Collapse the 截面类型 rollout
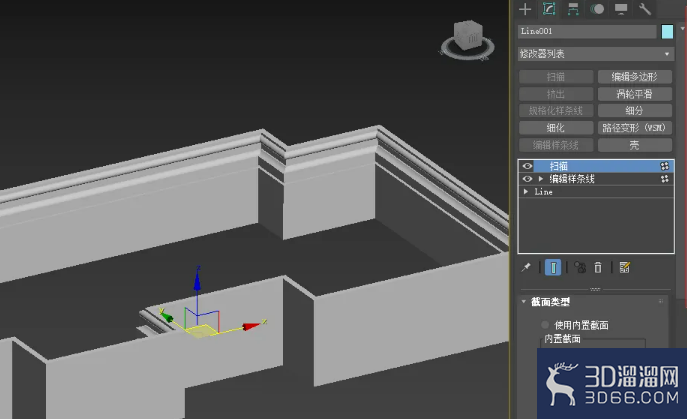Viewport: 687px width, 419px height. [x=524, y=302]
